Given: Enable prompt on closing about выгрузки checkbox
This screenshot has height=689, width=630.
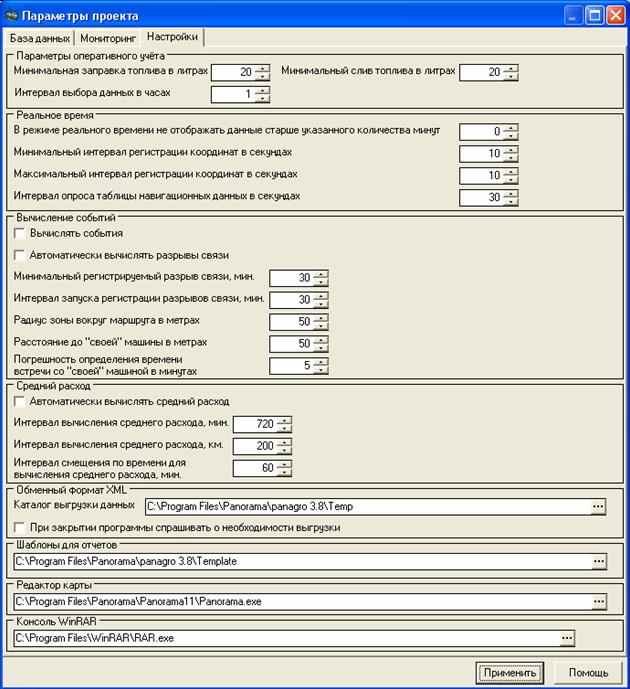Looking at the screenshot, I should (20, 527).
